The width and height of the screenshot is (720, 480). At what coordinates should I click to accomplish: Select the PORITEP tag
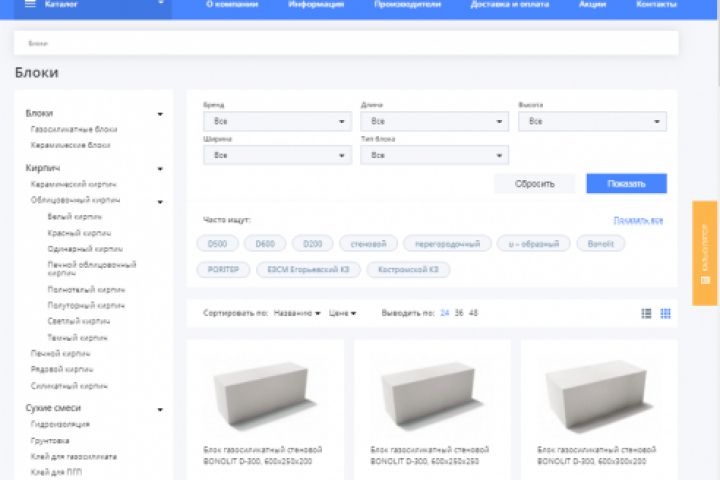pos(223,270)
